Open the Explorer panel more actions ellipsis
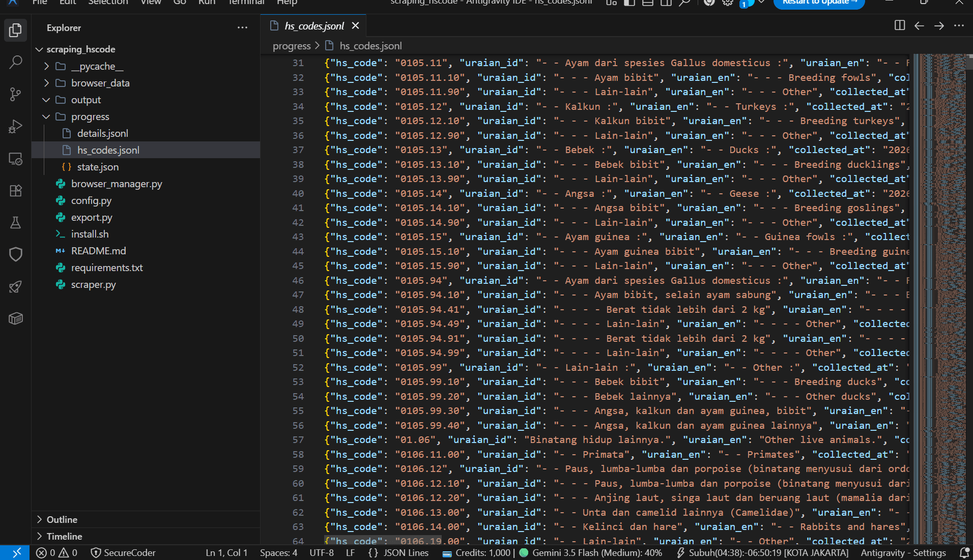 [x=242, y=27]
